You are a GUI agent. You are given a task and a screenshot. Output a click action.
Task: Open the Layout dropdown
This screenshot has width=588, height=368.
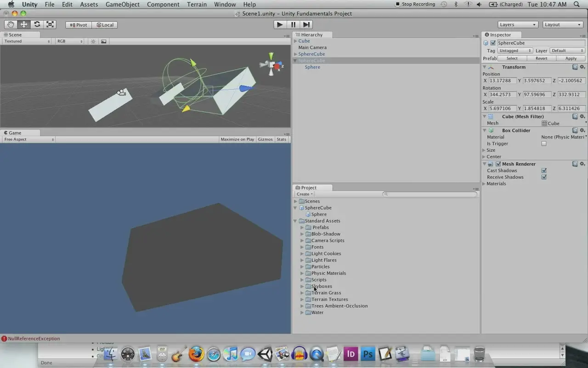(563, 25)
